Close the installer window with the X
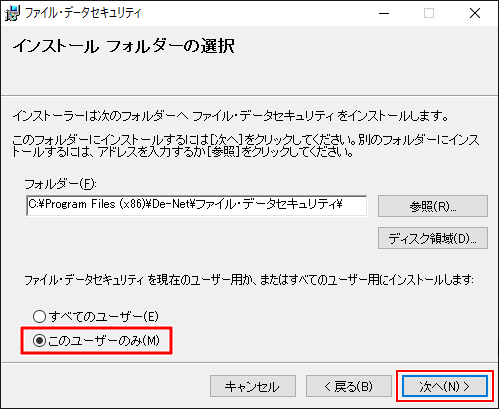Image resolution: width=499 pixels, height=409 pixels. (x=475, y=13)
